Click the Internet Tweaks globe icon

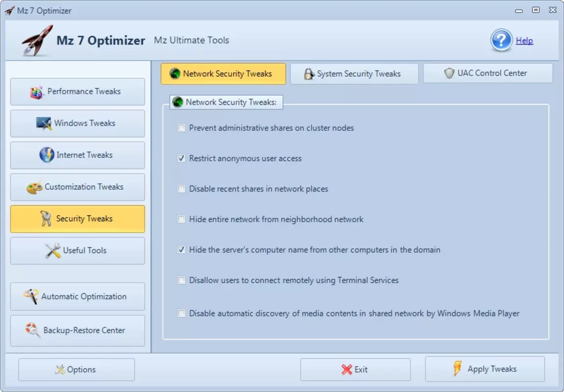pos(47,155)
